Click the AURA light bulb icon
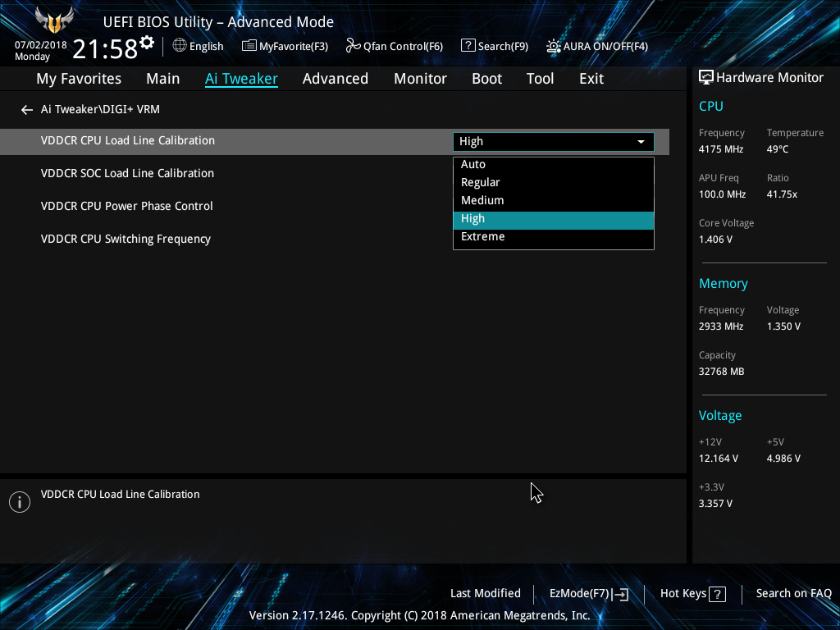 click(554, 46)
